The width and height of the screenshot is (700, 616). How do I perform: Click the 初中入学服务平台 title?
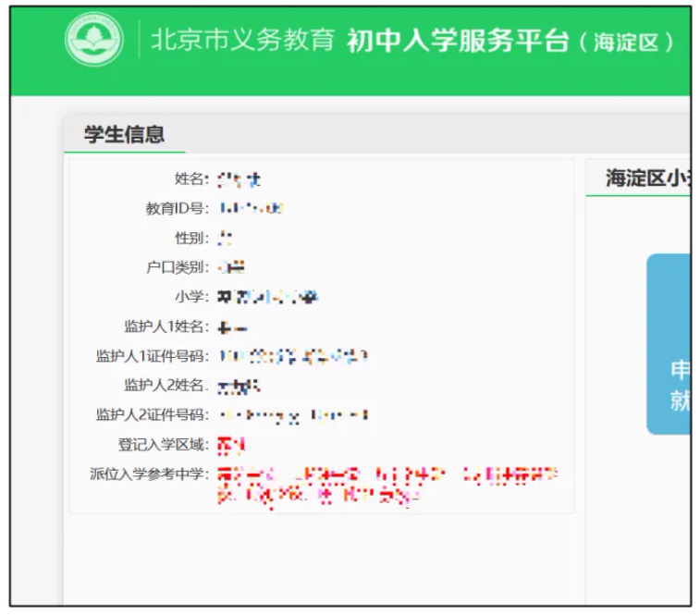pyautogui.click(x=458, y=42)
